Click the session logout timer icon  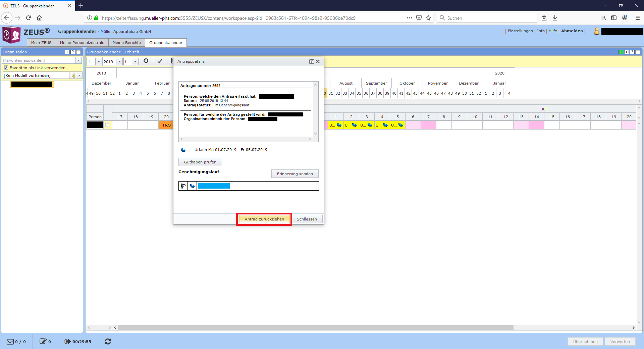(x=67, y=341)
